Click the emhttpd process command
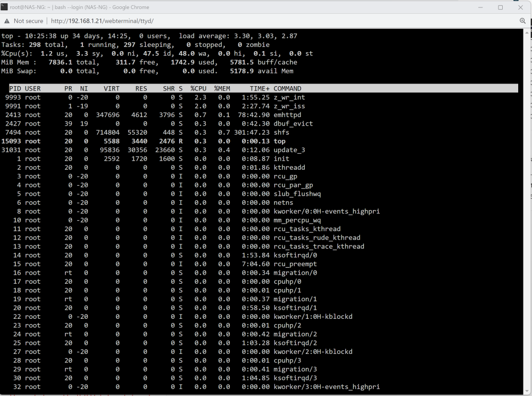This screenshot has width=532, height=396. click(x=287, y=115)
